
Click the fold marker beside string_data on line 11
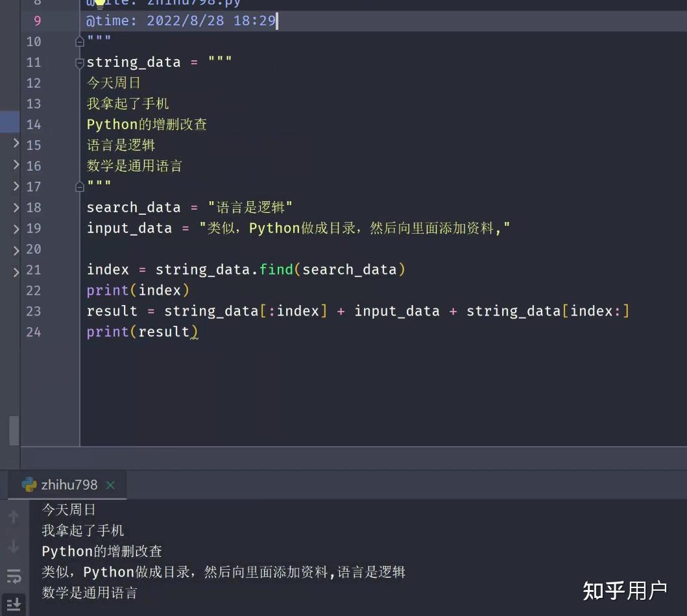point(78,62)
